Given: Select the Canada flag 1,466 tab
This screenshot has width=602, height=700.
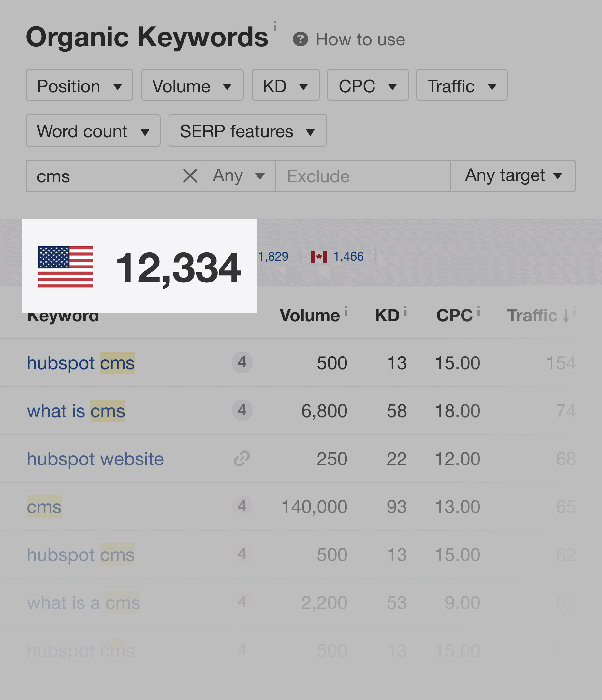Looking at the screenshot, I should click(337, 257).
